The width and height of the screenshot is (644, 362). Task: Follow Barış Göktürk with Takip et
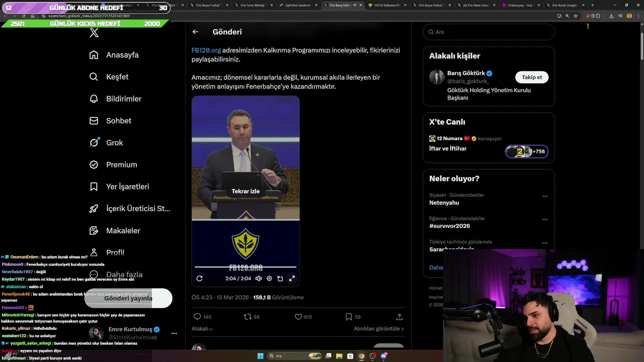point(532,77)
